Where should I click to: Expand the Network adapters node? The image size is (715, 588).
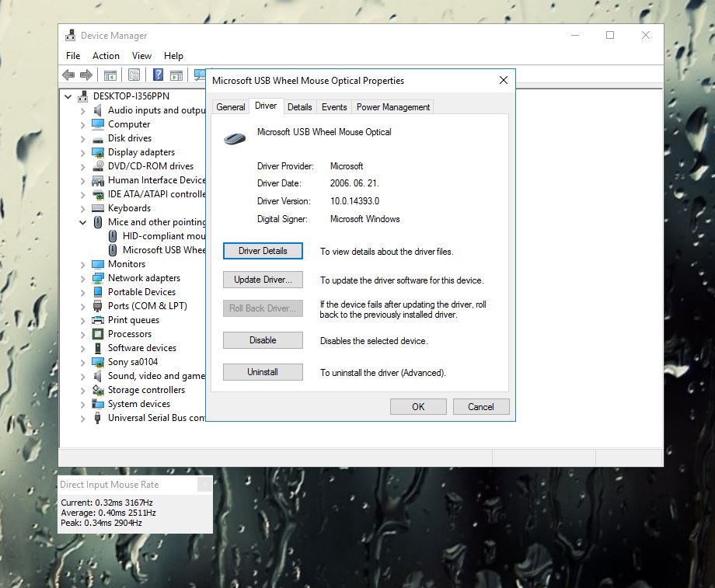[x=82, y=279]
